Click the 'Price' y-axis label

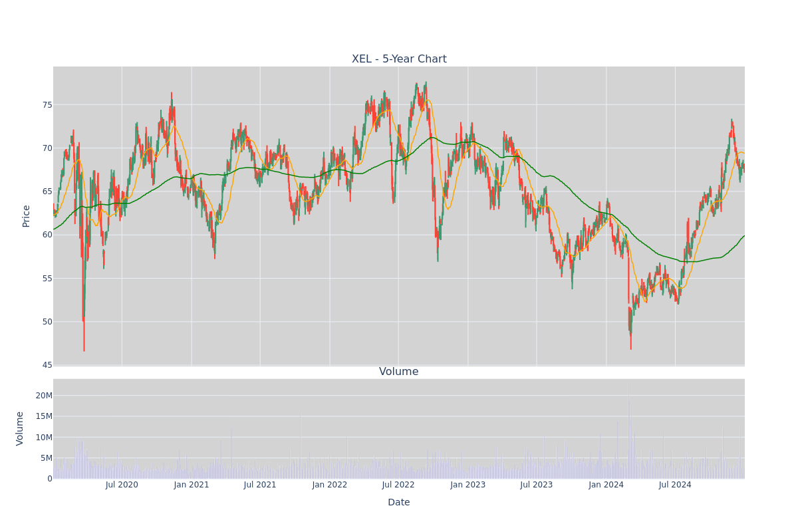[27, 216]
